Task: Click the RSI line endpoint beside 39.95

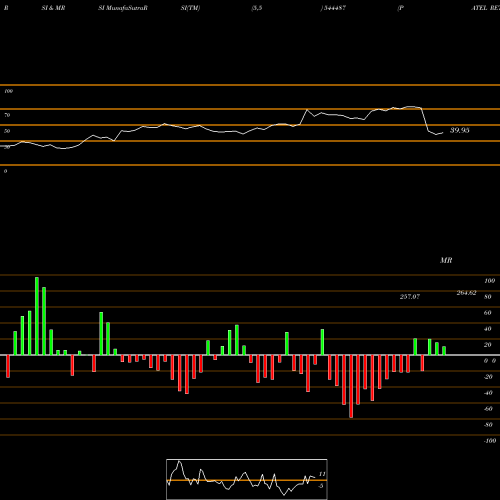Action: [x=443, y=133]
